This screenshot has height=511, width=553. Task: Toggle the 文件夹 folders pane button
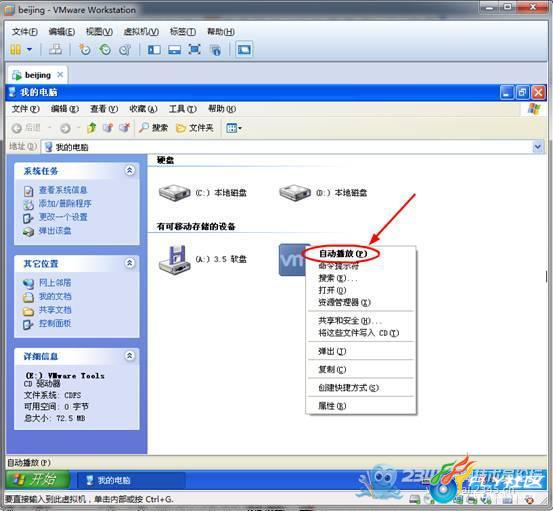pyautogui.click(x=195, y=128)
